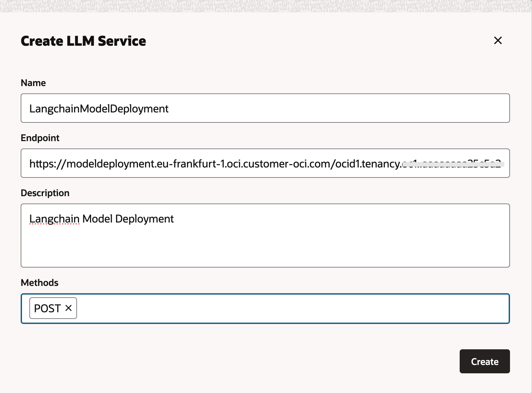532x393 pixels.
Task: Click the Create LLM Service heading
Action: coord(83,41)
